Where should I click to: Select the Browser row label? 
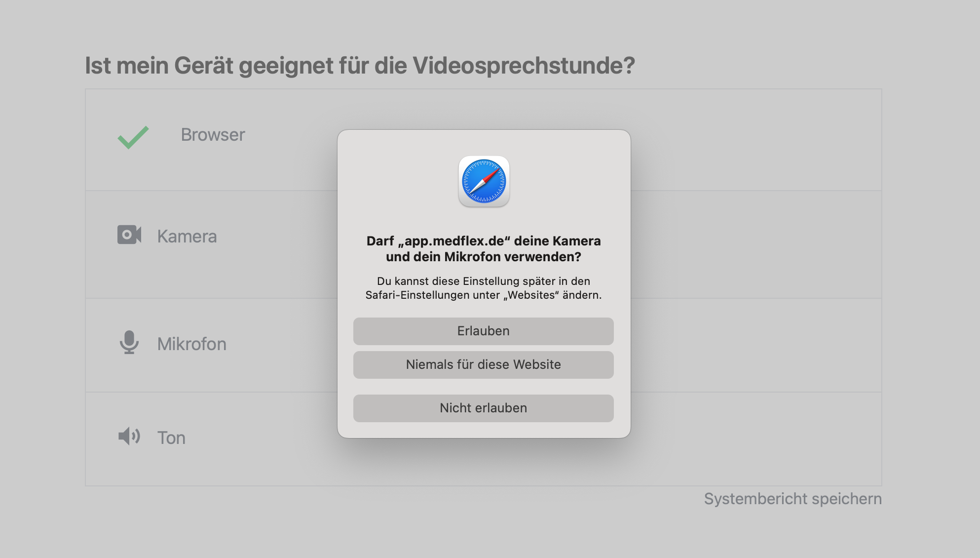point(213,134)
